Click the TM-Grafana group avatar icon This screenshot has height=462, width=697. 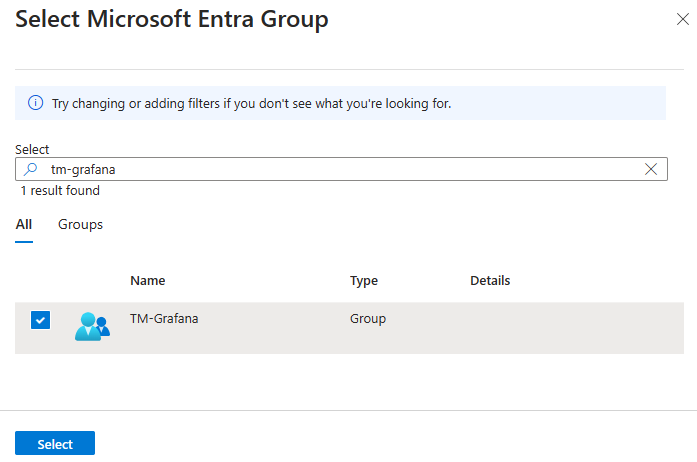click(92, 326)
